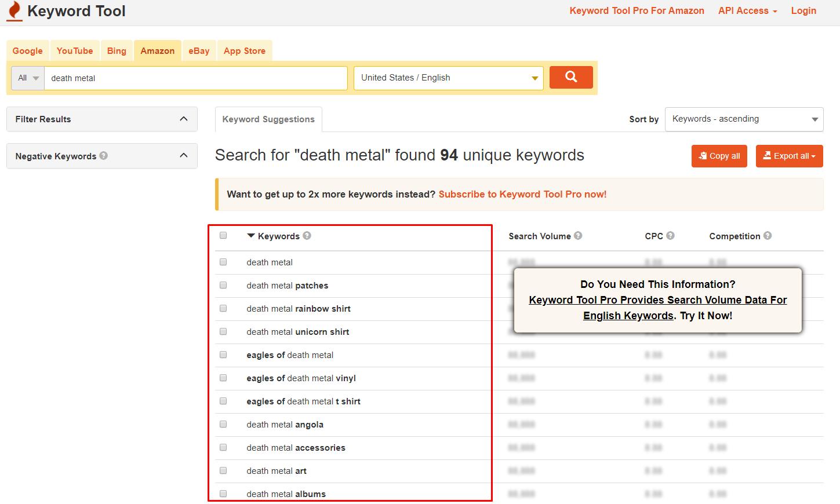Check eagles of death metal t shirt
This screenshot has height=504, width=840.
tap(223, 401)
